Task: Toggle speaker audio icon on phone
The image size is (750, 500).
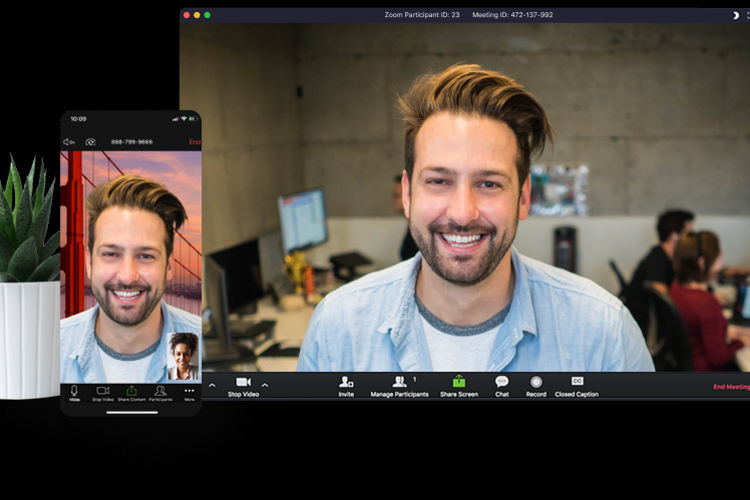Action: [69, 142]
